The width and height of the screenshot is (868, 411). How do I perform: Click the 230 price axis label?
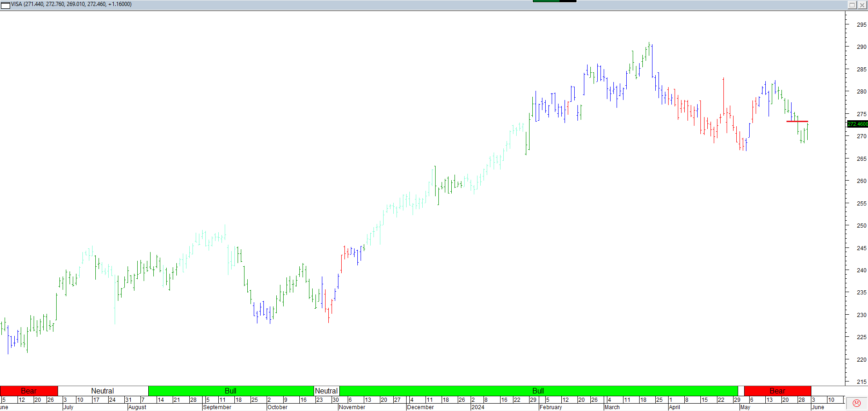tap(861, 315)
